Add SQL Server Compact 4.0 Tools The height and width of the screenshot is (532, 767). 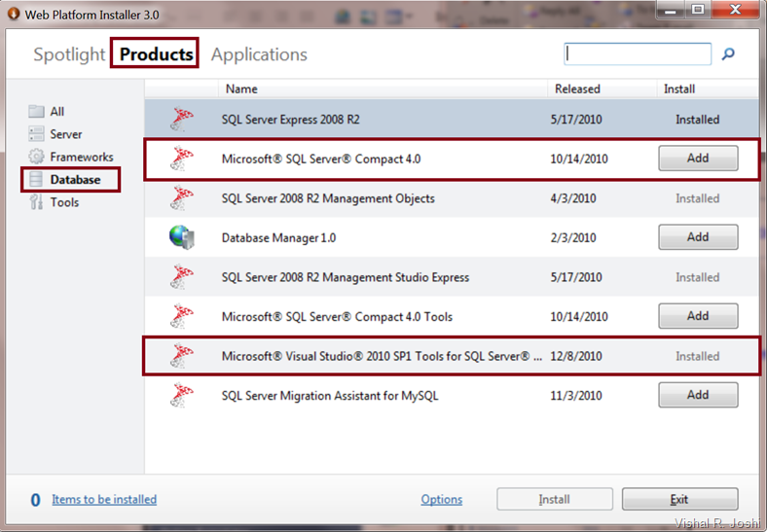[x=698, y=316]
